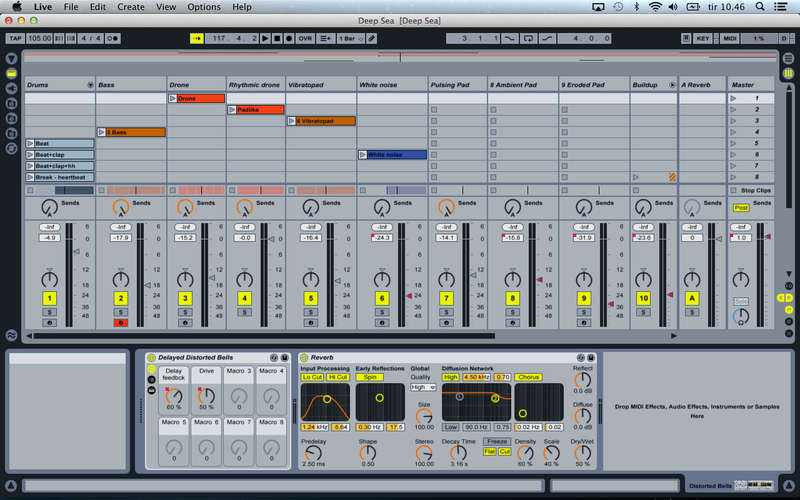This screenshot has height=500, width=800.
Task: Click the Bass track arm button
Action: pos(121,323)
